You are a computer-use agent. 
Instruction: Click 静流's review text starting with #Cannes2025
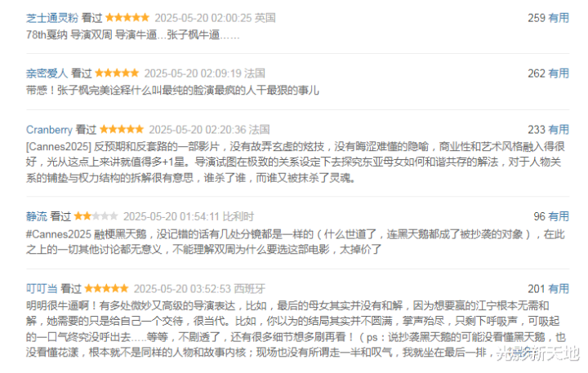[x=296, y=242]
